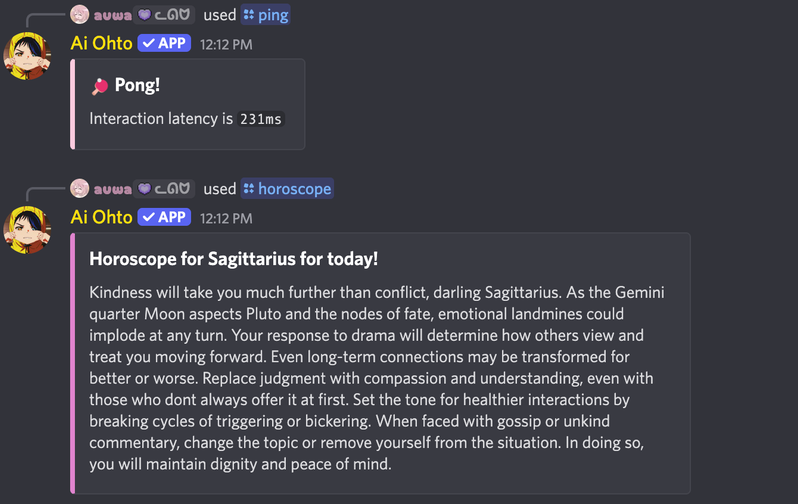Click the auwa username who used horoscope
The image size is (798, 504).
(112, 188)
